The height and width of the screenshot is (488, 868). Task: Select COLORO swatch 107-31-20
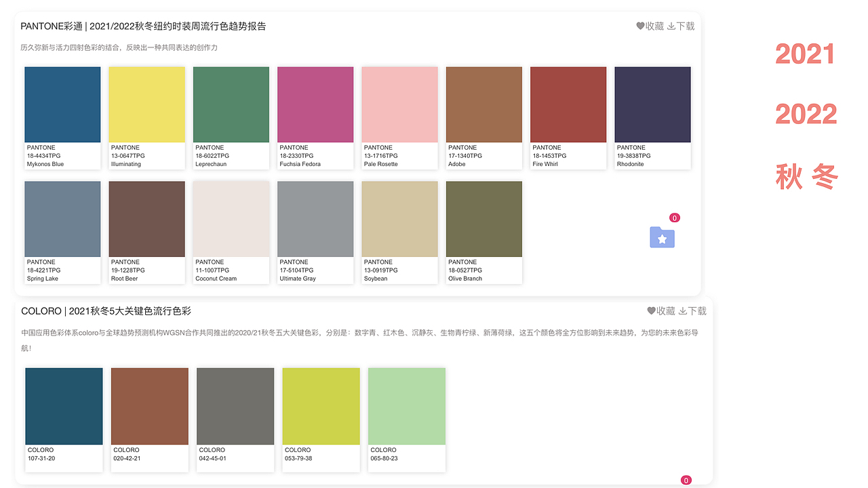pyautogui.click(x=64, y=406)
